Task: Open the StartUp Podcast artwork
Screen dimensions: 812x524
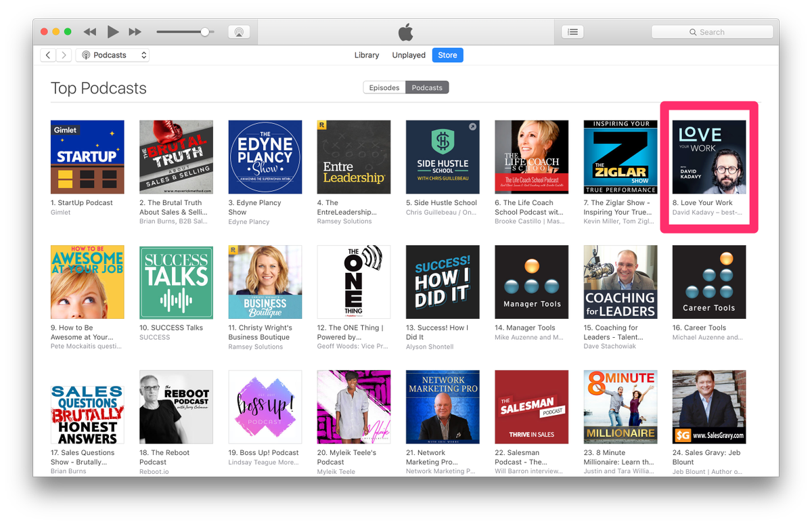Action: pyautogui.click(x=87, y=157)
